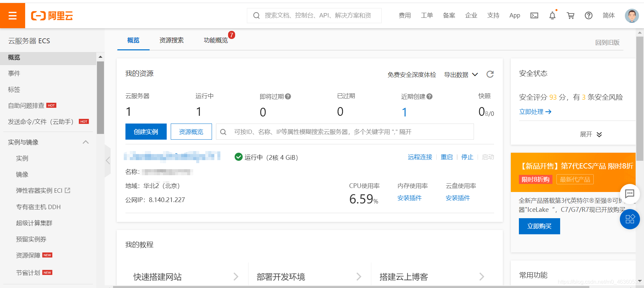Click 重启 for the instance
Screen dimensions: 644x288
coord(446,157)
